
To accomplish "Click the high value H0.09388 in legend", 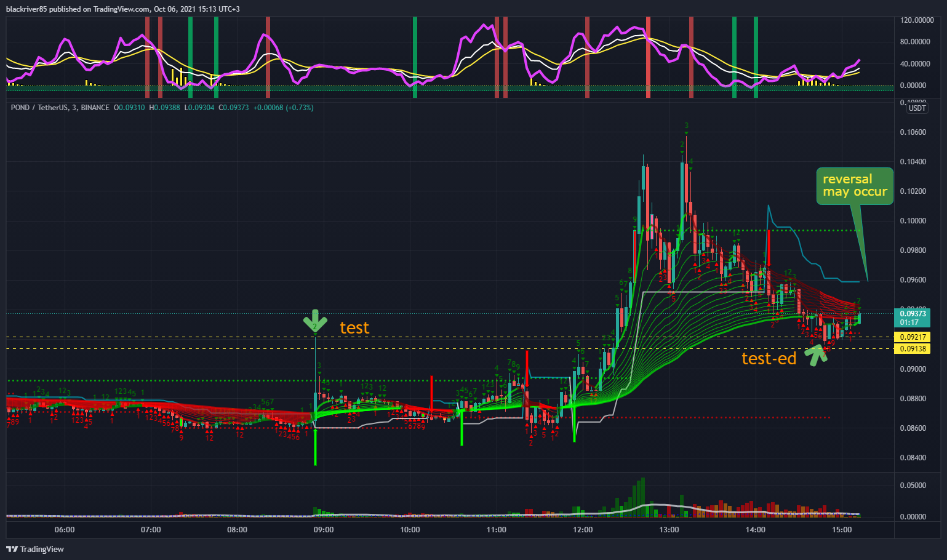I will tap(166, 108).
